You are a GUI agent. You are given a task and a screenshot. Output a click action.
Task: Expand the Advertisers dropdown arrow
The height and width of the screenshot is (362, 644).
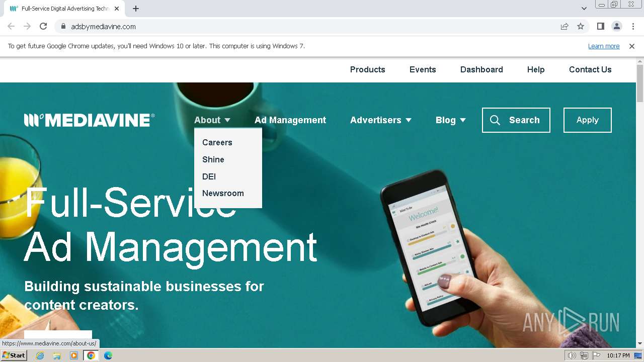409,120
